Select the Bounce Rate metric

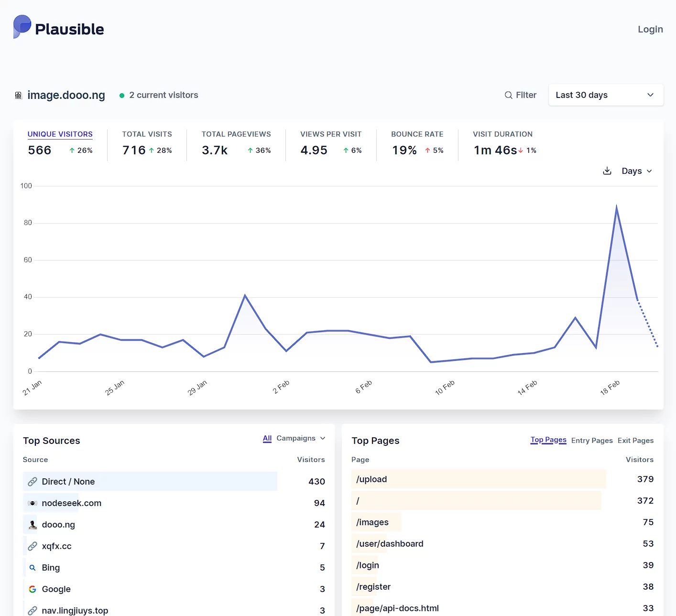[x=417, y=134]
